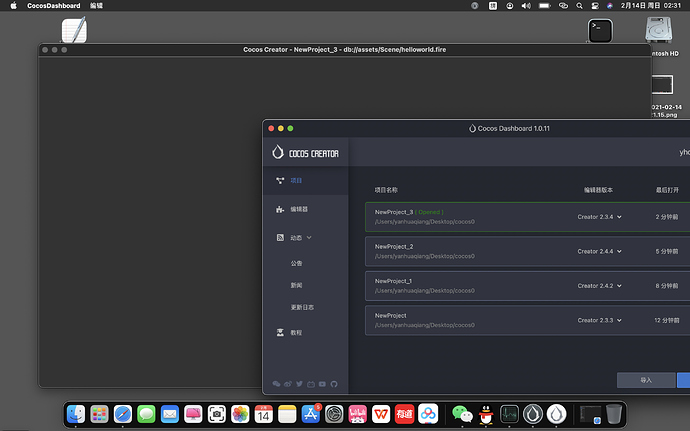The width and height of the screenshot is (690, 431).
Task: Launch Safari from the Dock
Action: coord(123,414)
